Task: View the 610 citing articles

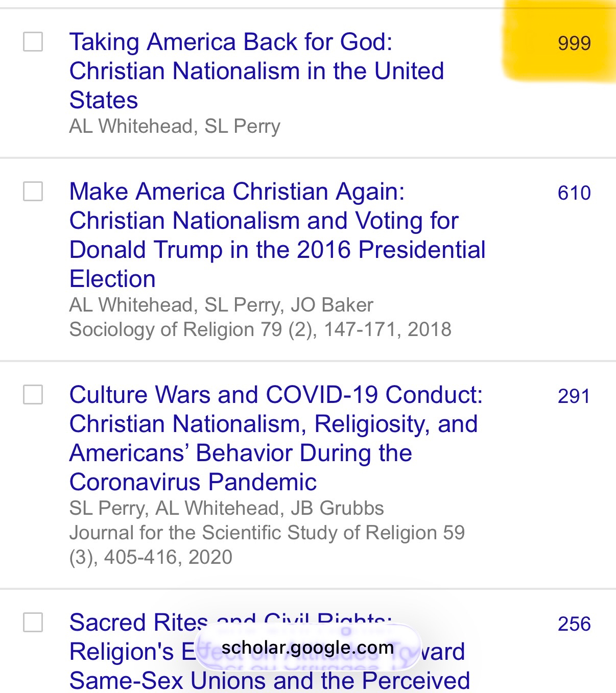Action: (x=574, y=193)
